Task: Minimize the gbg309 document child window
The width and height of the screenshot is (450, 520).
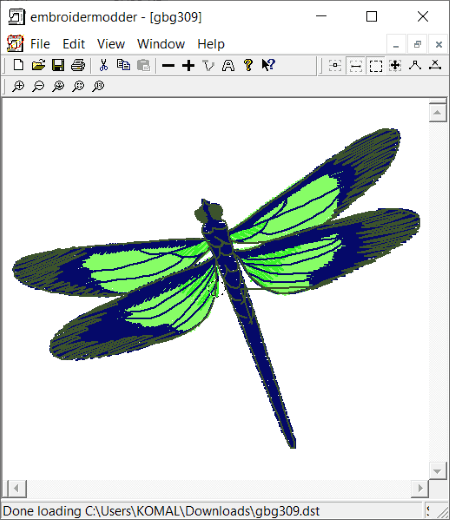Action: (x=396, y=44)
